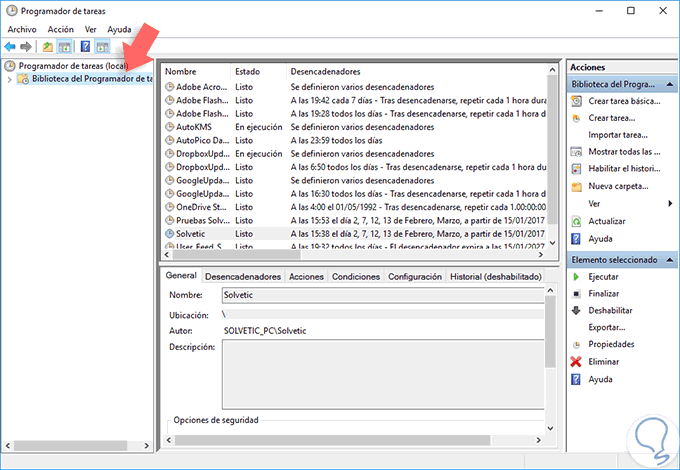
Task: Click the task list horizontal scrollbar right arrow
Action: coord(541,255)
